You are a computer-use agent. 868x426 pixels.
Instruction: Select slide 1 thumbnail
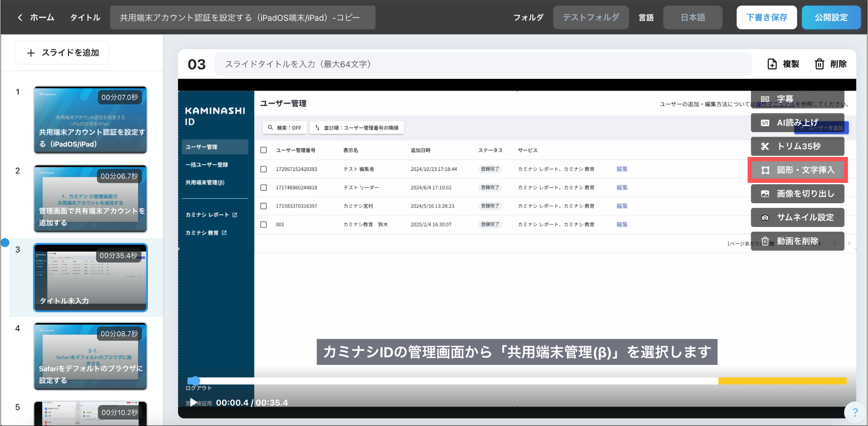tap(90, 120)
